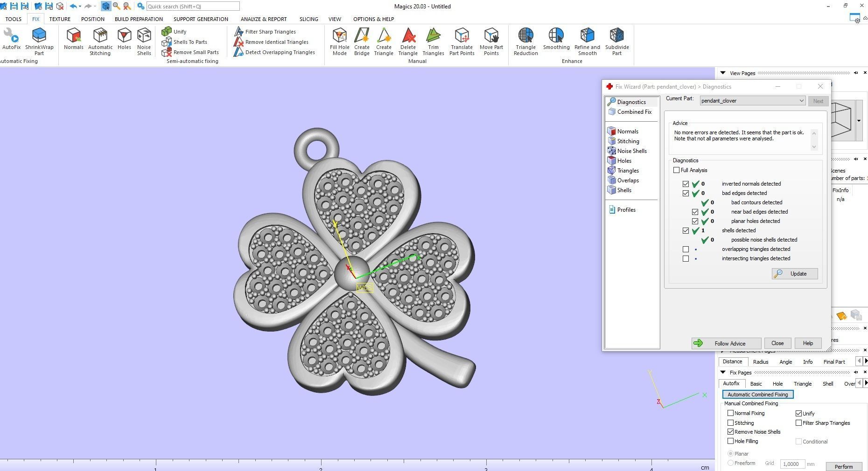Click Unify in Semi-automatic fixing
Viewport: 868px width, 471px height.
175,32
